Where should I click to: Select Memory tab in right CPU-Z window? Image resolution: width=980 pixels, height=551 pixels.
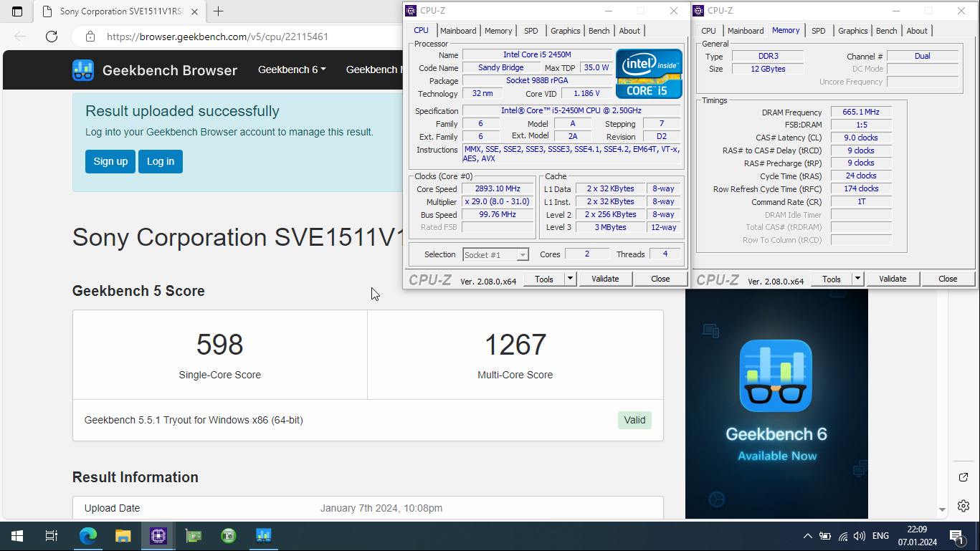click(786, 30)
